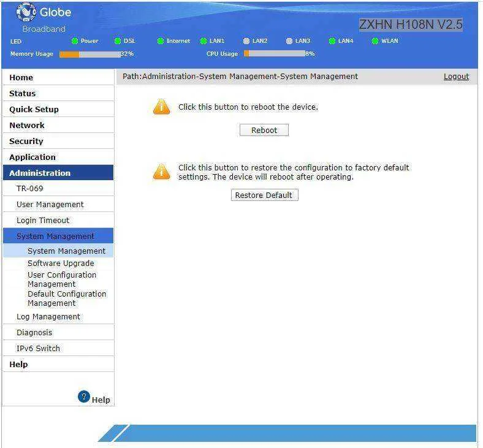The width and height of the screenshot is (483, 448).
Task: Click the Internet LED indicator
Action: tap(160, 41)
